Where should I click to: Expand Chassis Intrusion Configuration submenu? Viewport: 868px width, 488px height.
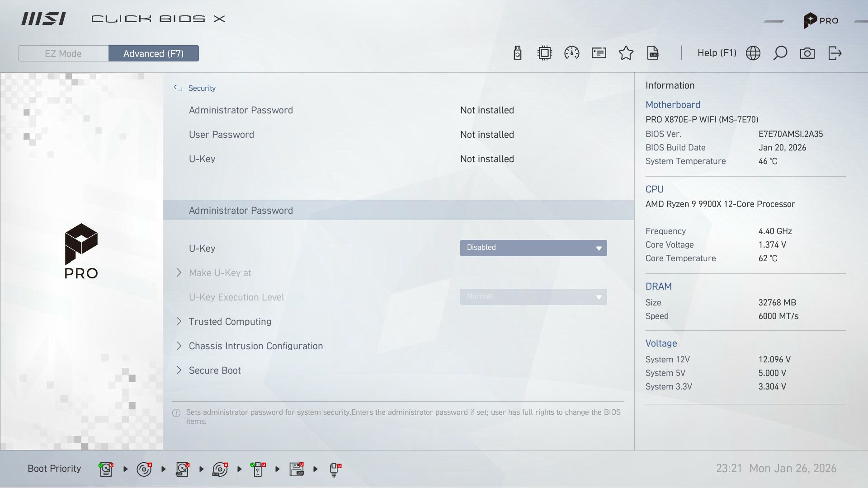point(255,346)
